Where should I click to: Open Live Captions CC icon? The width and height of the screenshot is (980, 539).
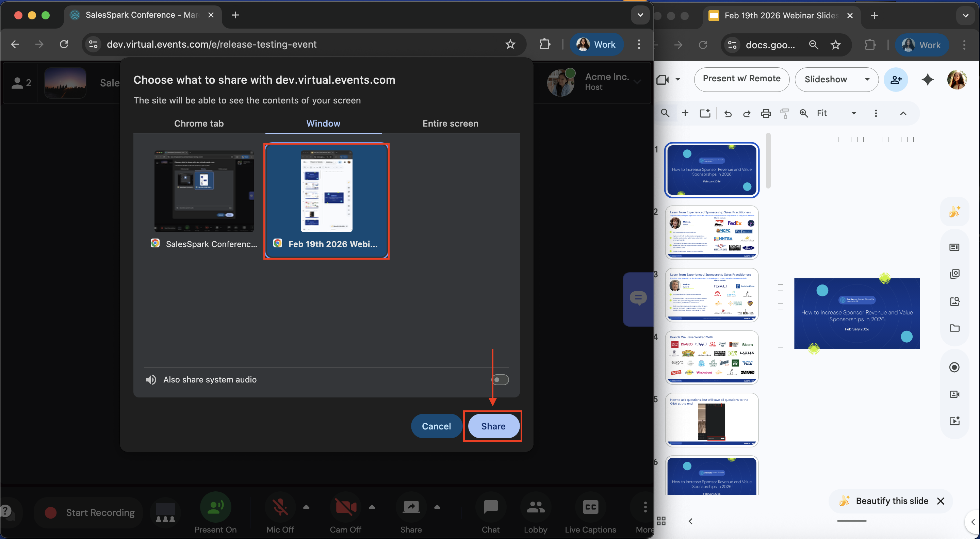point(590,507)
